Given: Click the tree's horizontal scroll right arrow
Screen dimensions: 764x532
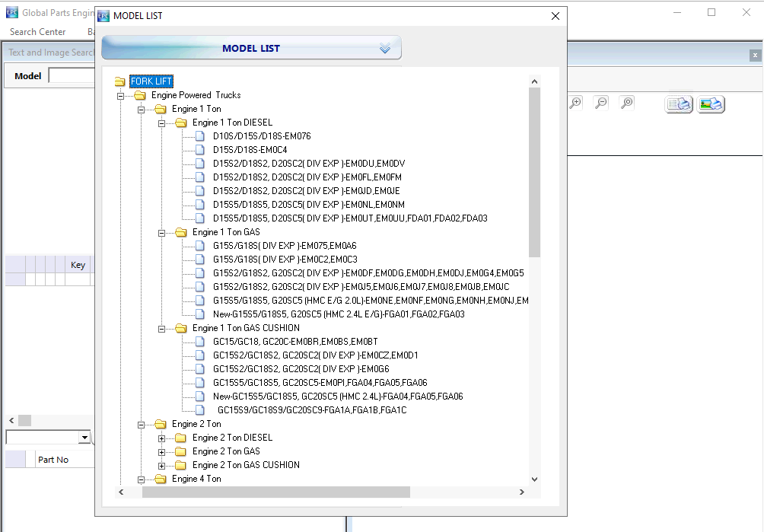Looking at the screenshot, I should tap(522, 492).
